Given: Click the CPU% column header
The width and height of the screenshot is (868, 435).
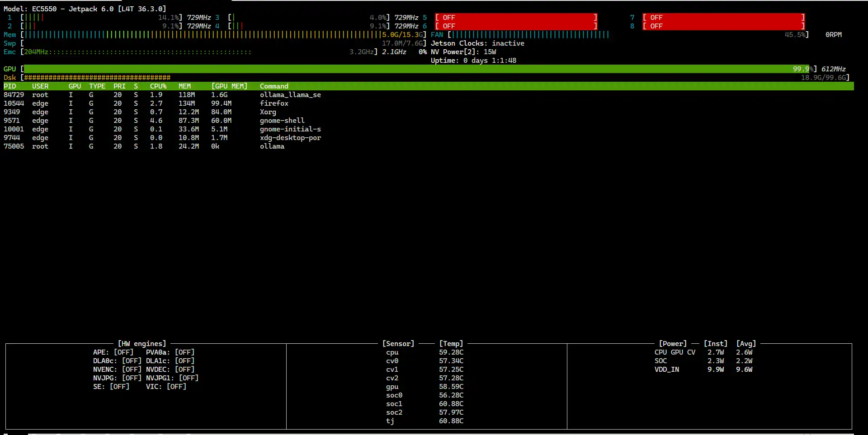Looking at the screenshot, I should (x=158, y=86).
